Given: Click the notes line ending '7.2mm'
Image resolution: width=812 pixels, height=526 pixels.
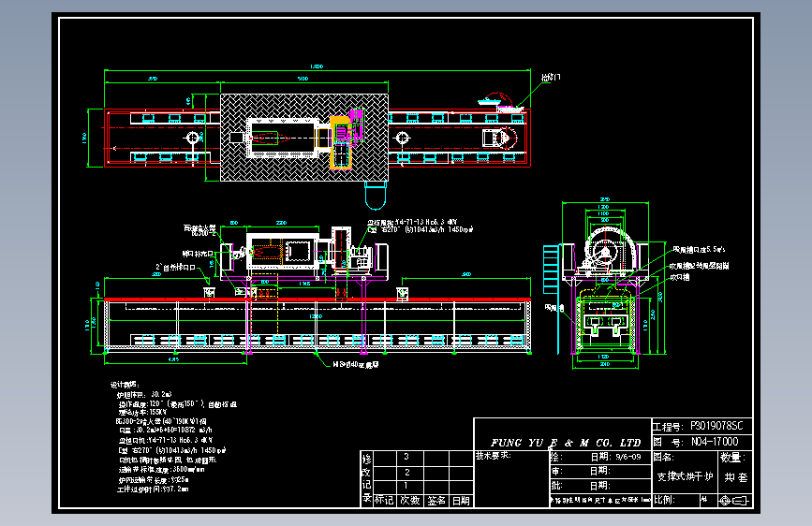Looking at the screenshot, I should click(153, 489).
